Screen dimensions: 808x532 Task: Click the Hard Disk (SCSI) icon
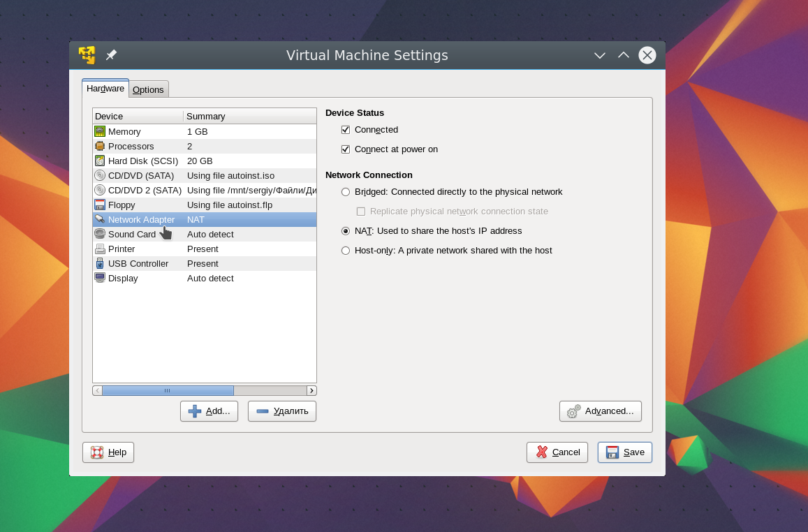coord(100,161)
